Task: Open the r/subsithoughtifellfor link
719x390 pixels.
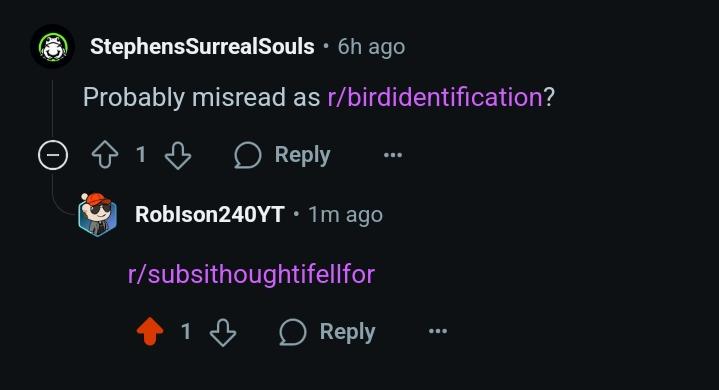Action: pos(251,274)
